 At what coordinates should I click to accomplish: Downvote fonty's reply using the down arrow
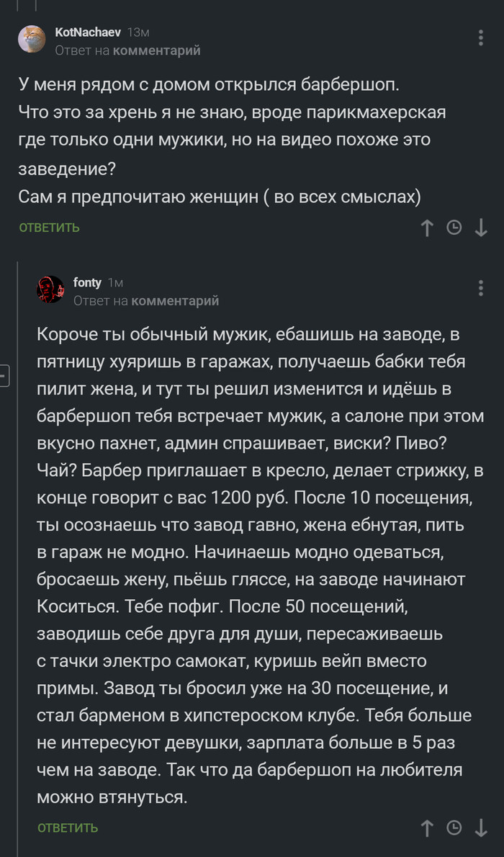[481, 827]
